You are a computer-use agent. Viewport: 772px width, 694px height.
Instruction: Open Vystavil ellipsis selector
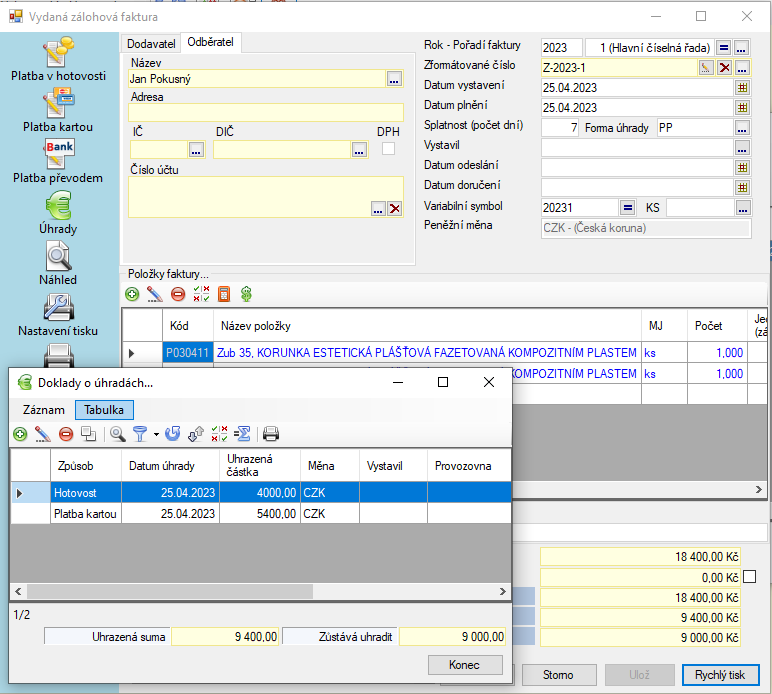tap(742, 148)
